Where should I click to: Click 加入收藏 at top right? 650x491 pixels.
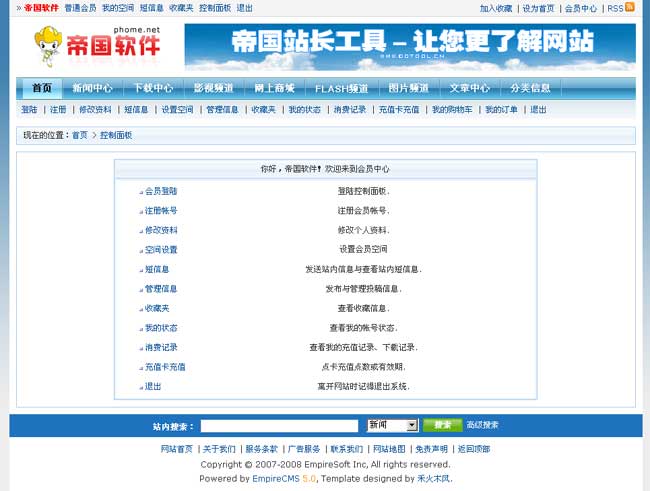click(495, 8)
